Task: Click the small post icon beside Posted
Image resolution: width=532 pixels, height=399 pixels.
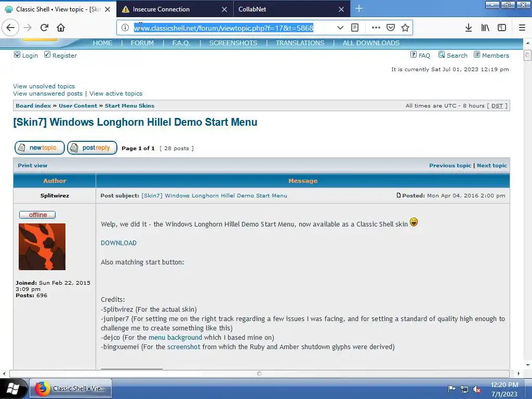Action: (x=398, y=195)
